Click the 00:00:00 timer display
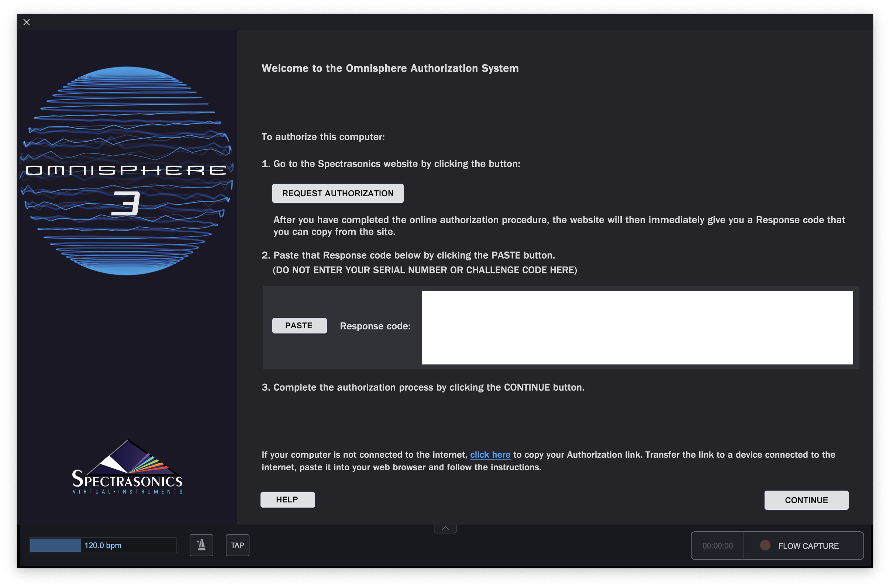Screen dimensions: 890x588 717,546
